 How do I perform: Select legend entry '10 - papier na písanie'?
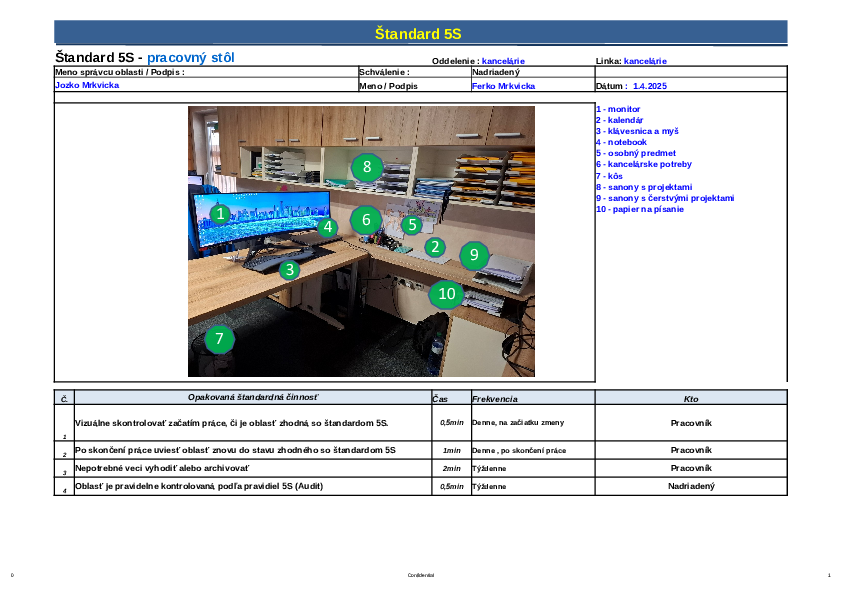[x=641, y=209]
